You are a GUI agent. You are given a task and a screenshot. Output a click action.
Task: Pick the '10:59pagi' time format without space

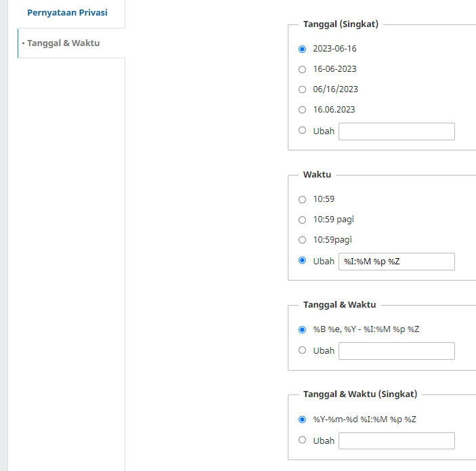pos(302,240)
